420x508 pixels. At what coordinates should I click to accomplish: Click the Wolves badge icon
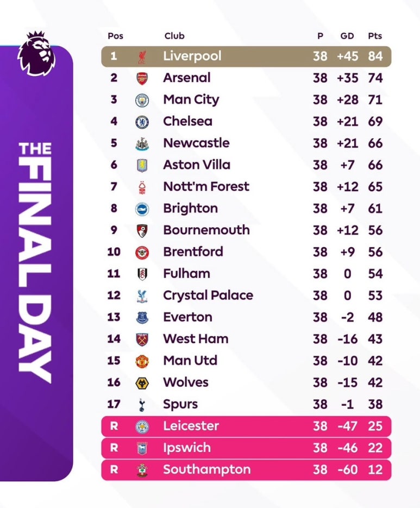click(x=142, y=383)
